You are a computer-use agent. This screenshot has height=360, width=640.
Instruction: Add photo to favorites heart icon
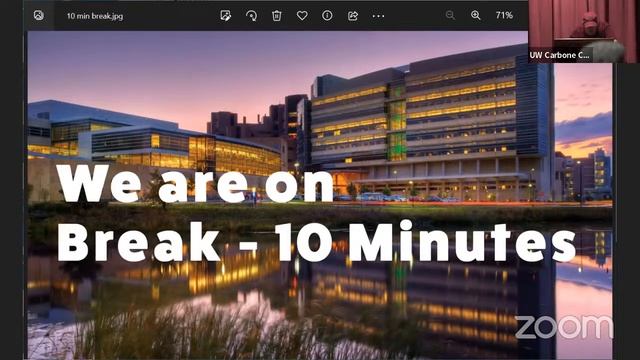[302, 16]
